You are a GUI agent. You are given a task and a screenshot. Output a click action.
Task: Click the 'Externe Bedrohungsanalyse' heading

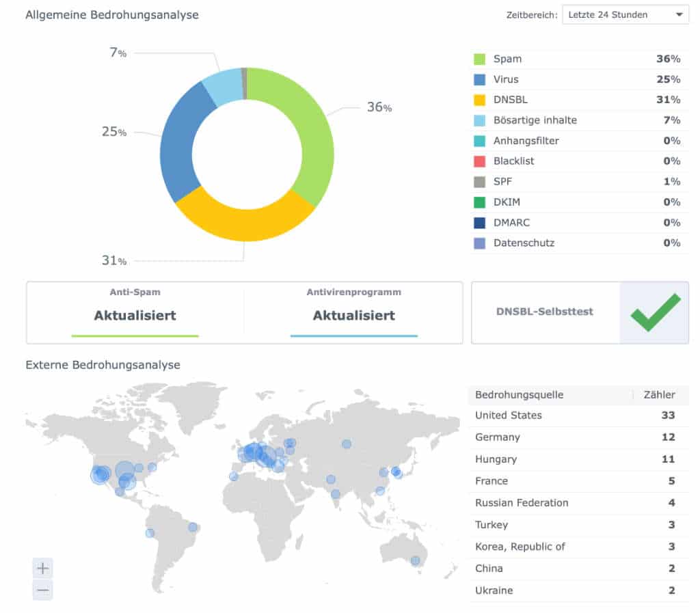tap(103, 365)
